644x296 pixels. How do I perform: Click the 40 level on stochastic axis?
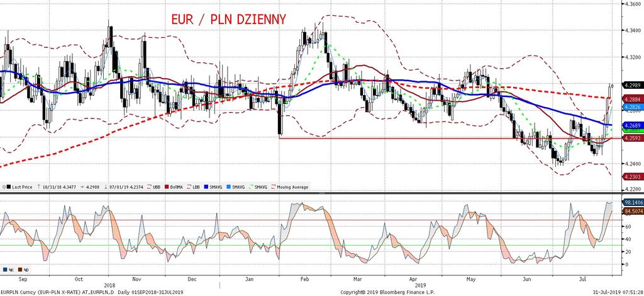point(627,239)
